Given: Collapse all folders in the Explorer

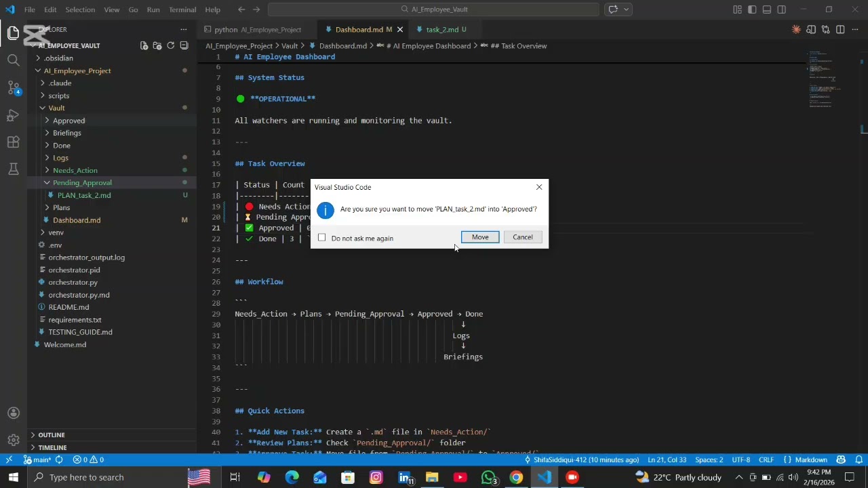Looking at the screenshot, I should [184, 45].
